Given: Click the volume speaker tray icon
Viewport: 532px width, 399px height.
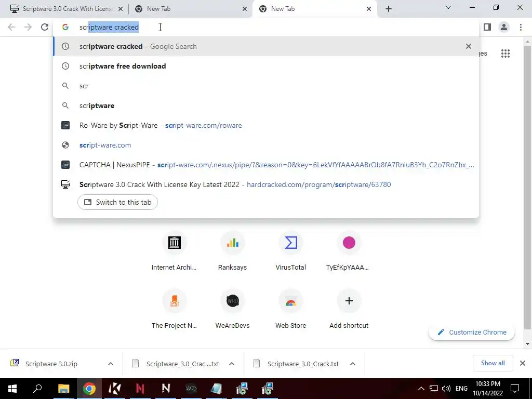Looking at the screenshot, I should click(x=446, y=389).
